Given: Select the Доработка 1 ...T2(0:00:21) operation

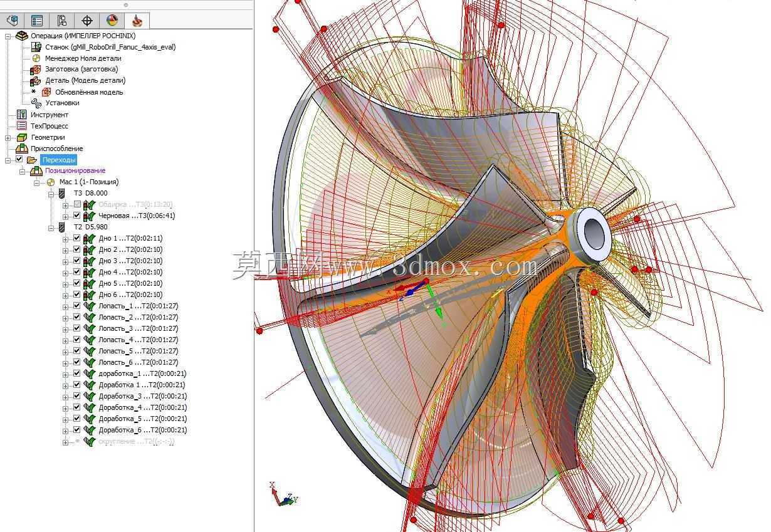Looking at the screenshot, I should pyautogui.click(x=142, y=385).
